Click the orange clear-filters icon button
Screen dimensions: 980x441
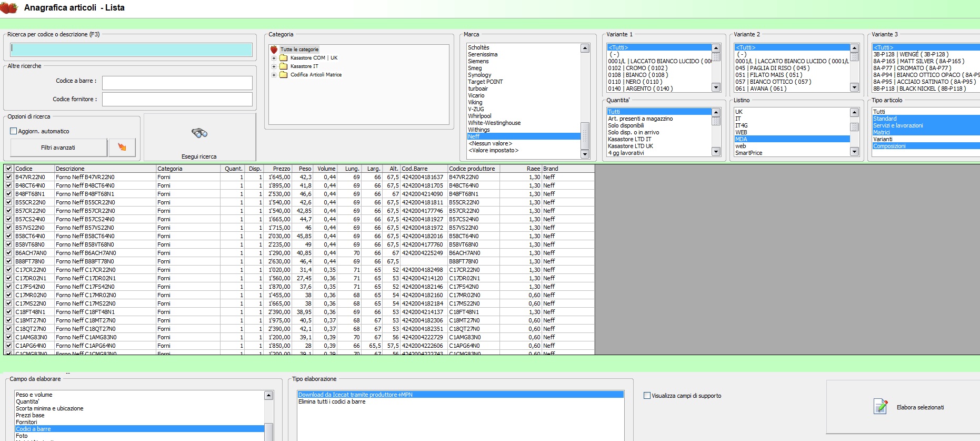(122, 148)
